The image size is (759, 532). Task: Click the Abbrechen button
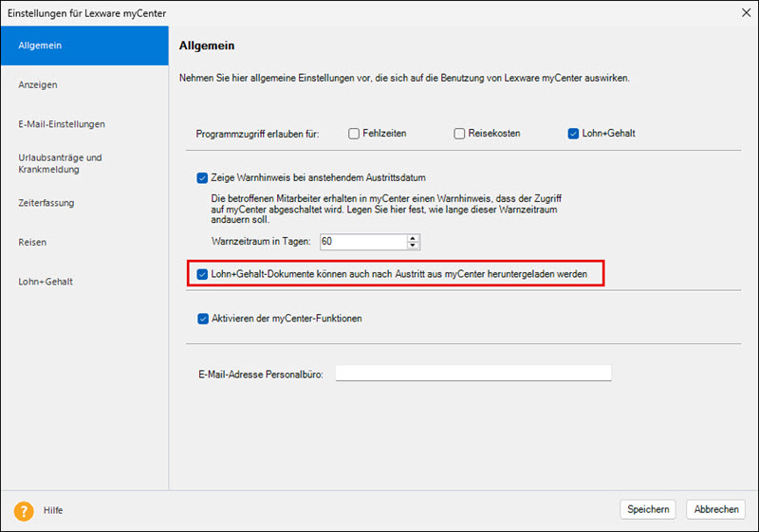coord(716,509)
